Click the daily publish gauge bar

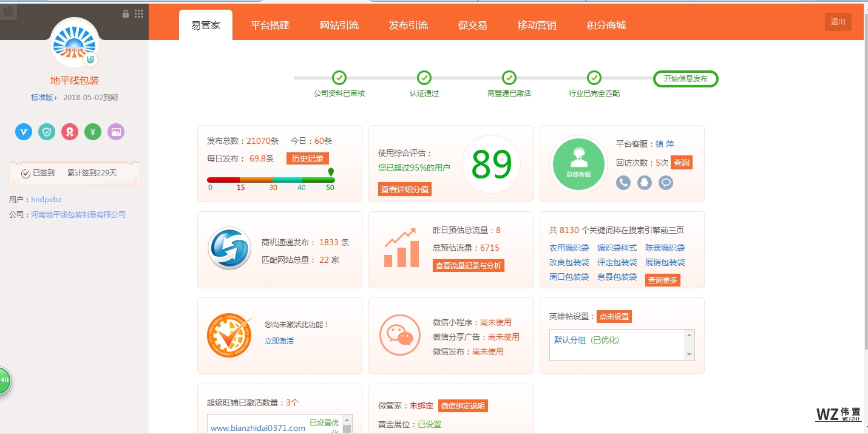tap(271, 180)
